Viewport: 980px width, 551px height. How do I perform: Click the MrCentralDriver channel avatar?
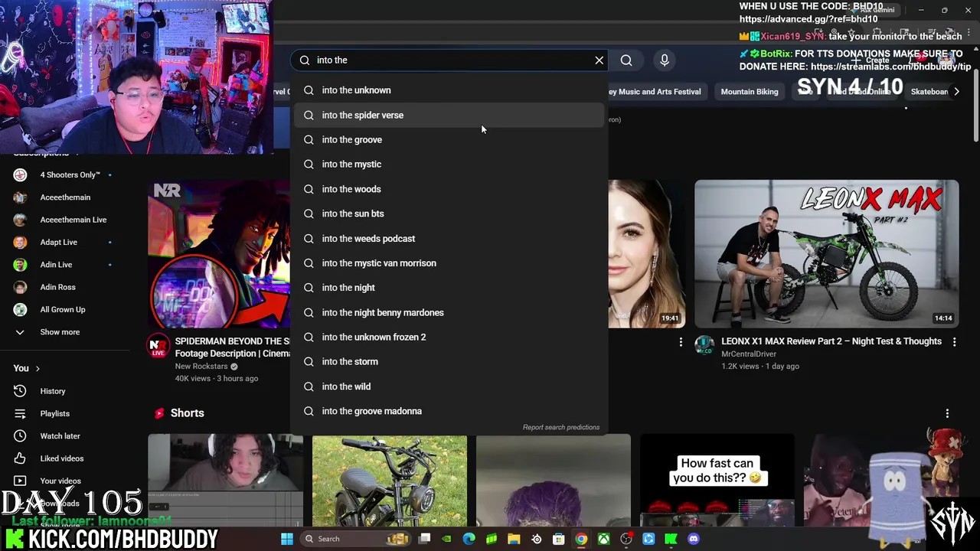704,345
